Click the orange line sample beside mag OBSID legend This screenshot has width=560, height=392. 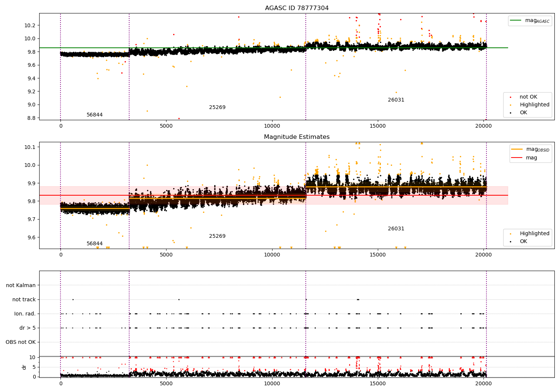(517, 149)
